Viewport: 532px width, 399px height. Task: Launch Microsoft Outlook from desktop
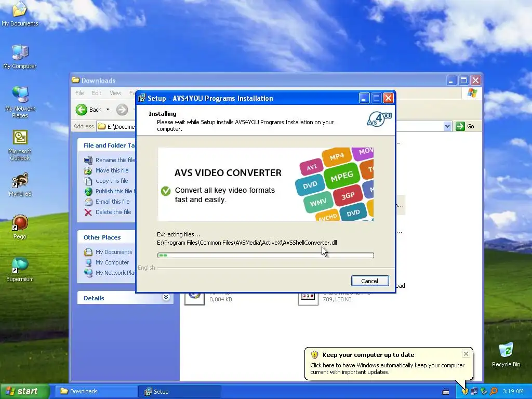20,145
